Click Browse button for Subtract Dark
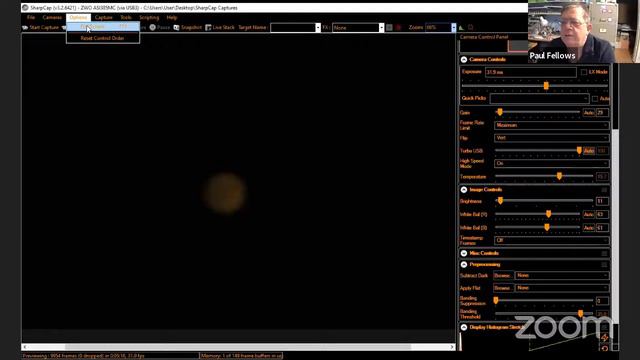The image size is (640, 360). pos(503,276)
